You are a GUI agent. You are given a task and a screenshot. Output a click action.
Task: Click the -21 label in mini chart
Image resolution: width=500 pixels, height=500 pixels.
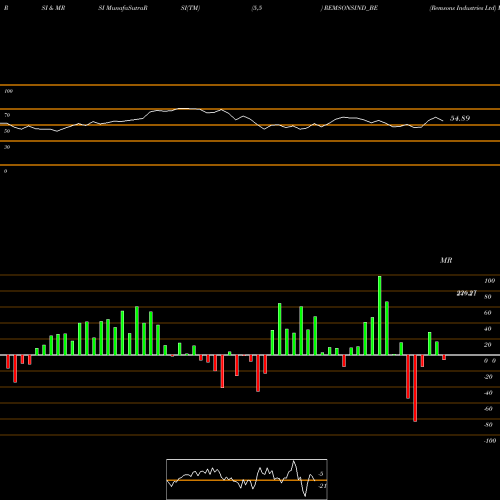(322, 486)
